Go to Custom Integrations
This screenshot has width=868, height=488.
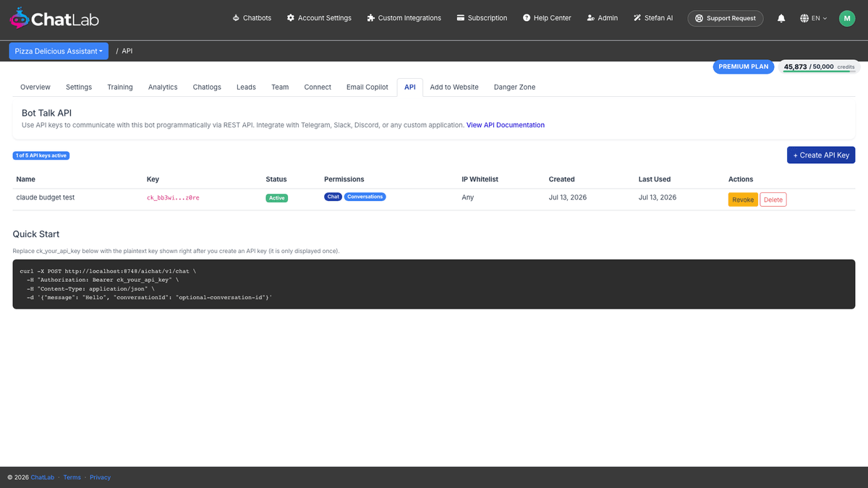coord(404,18)
